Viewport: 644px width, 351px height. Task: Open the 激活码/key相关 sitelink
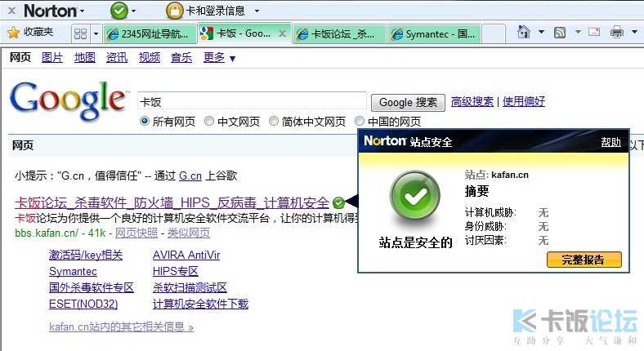86,255
